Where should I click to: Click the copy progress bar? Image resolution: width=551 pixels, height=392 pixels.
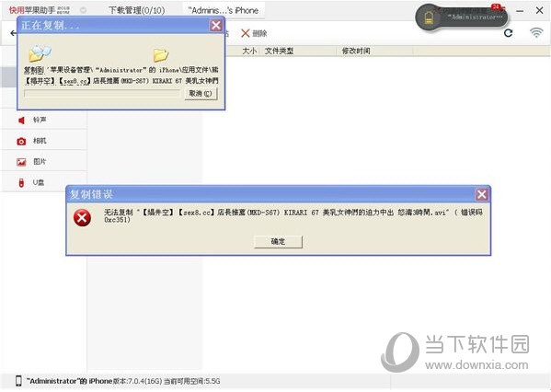tap(102, 94)
